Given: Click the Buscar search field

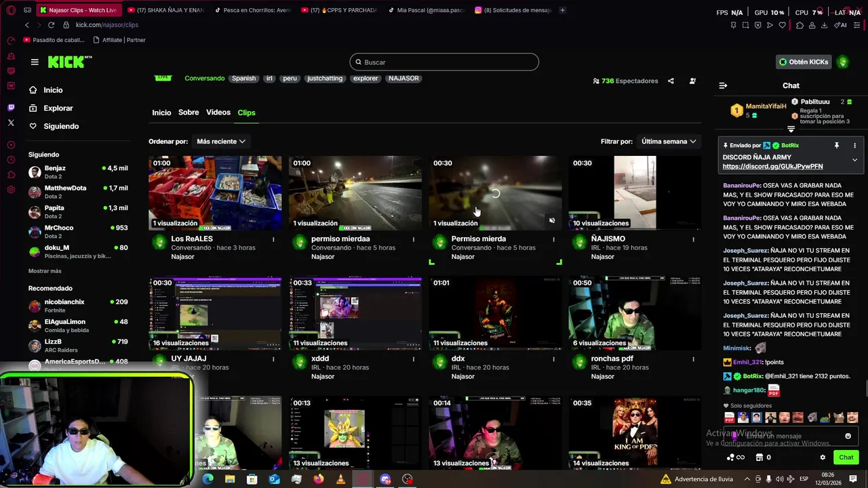Looking at the screenshot, I should [444, 62].
